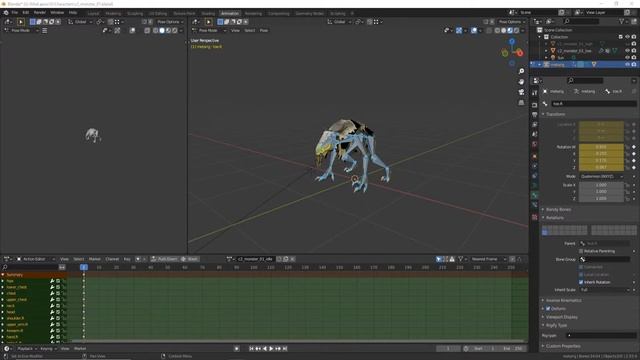Hide c2_monster_01_low in the Outliner

tap(627, 51)
